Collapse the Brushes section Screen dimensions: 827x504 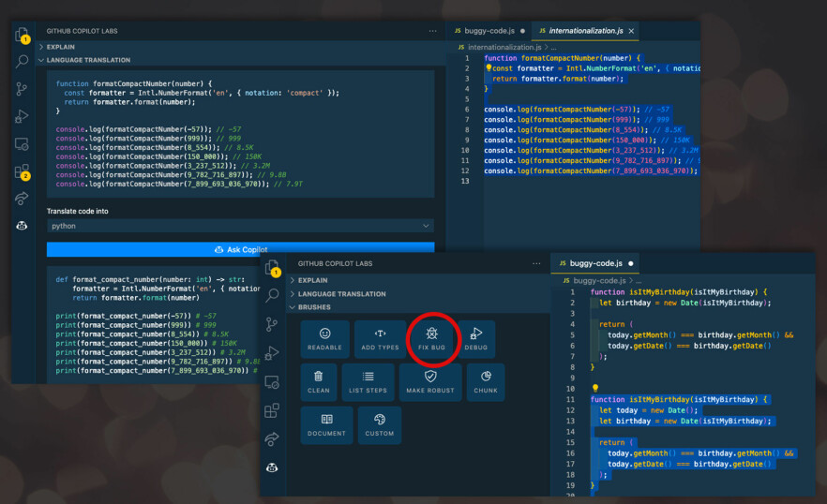(x=310, y=307)
